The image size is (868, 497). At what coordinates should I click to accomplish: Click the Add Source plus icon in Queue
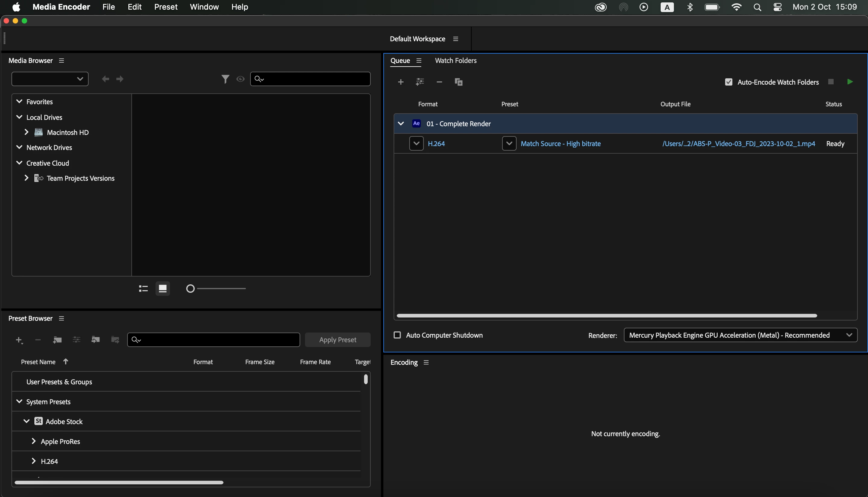pos(401,82)
